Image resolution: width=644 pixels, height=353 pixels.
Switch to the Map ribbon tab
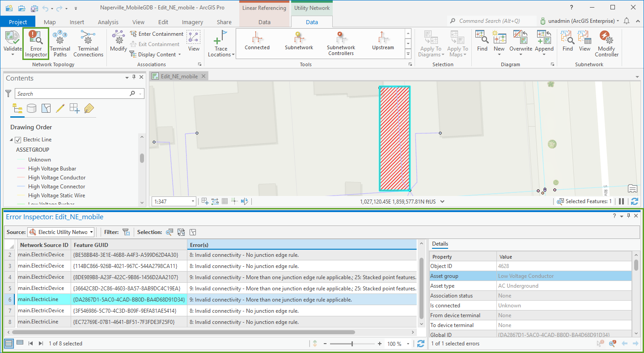click(x=50, y=22)
